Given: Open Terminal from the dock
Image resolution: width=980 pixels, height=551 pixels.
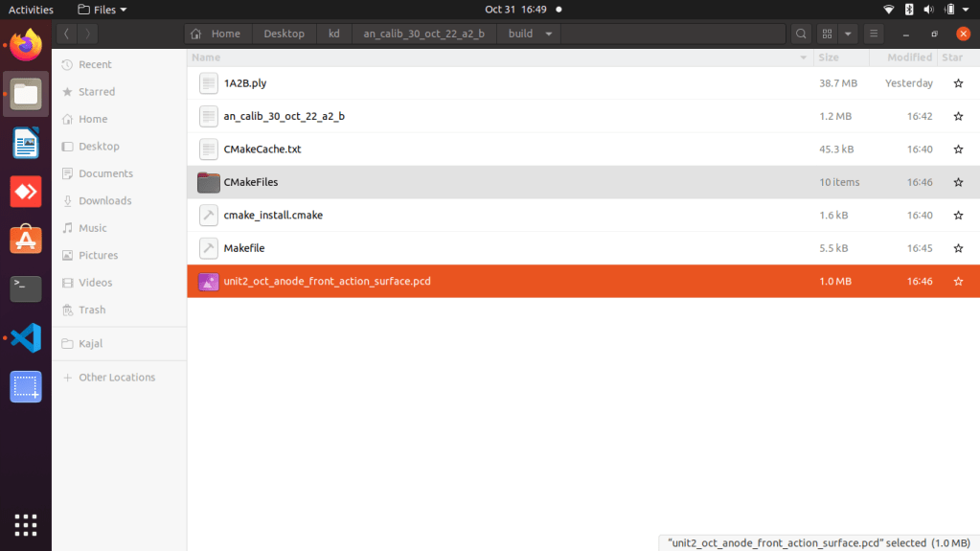Looking at the screenshot, I should point(26,287).
